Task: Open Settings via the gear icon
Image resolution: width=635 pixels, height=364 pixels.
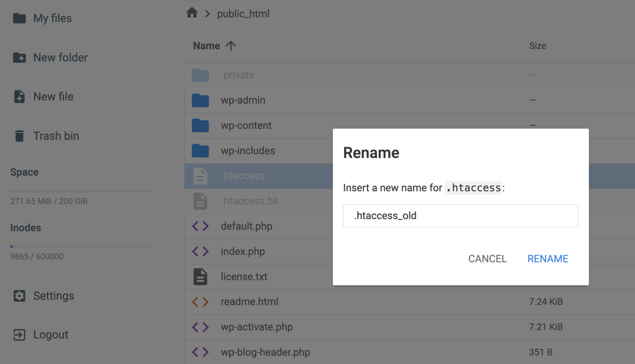Action: (x=19, y=296)
